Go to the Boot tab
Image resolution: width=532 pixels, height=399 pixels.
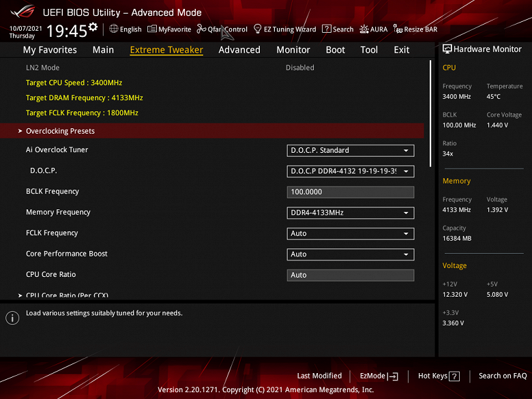(x=335, y=50)
